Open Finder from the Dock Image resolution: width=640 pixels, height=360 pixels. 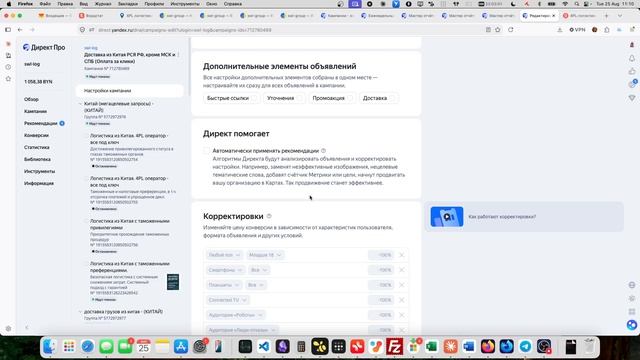tap(50, 347)
